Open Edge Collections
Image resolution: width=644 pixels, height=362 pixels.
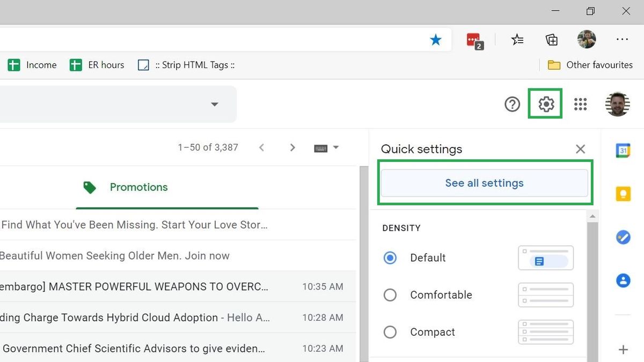point(551,39)
